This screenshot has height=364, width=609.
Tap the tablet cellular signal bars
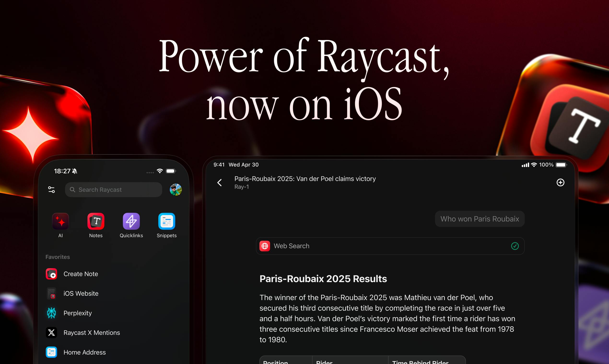click(x=525, y=165)
